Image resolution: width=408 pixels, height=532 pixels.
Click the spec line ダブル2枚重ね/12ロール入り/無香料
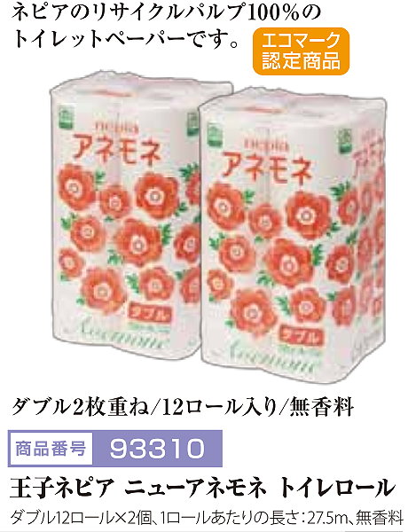(184, 407)
